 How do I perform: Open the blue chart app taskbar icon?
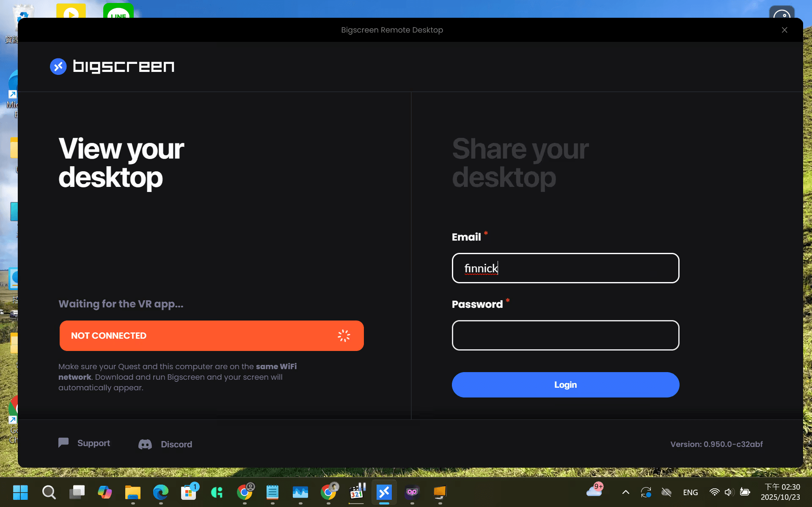coord(300,492)
